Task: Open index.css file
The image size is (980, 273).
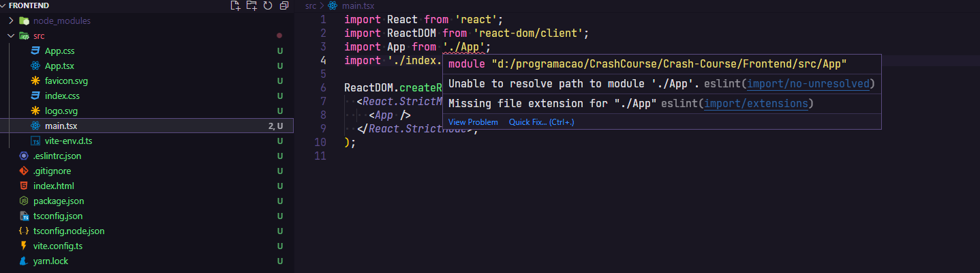Action: (62, 96)
